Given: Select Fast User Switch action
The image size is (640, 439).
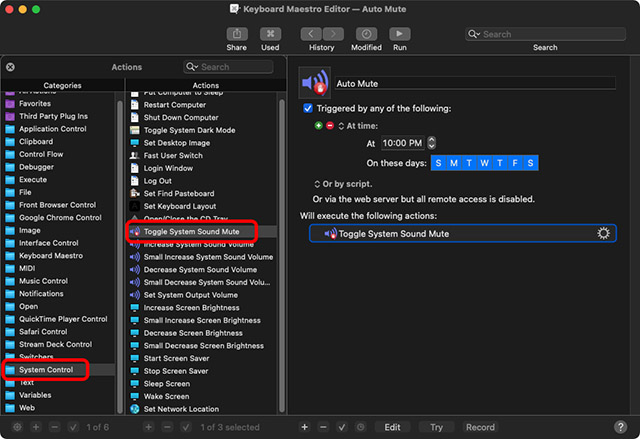Looking at the screenshot, I should coord(173,155).
